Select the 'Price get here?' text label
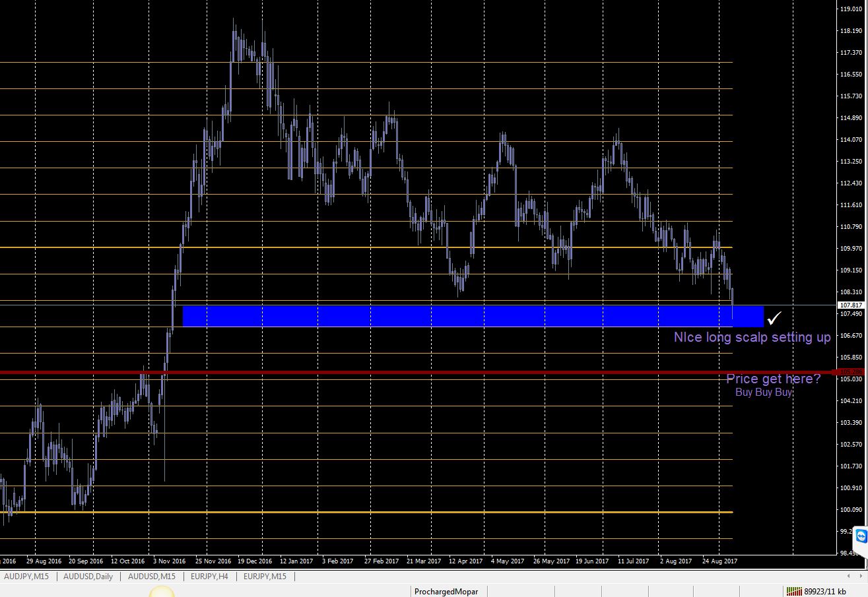868x597 pixels. (x=774, y=379)
